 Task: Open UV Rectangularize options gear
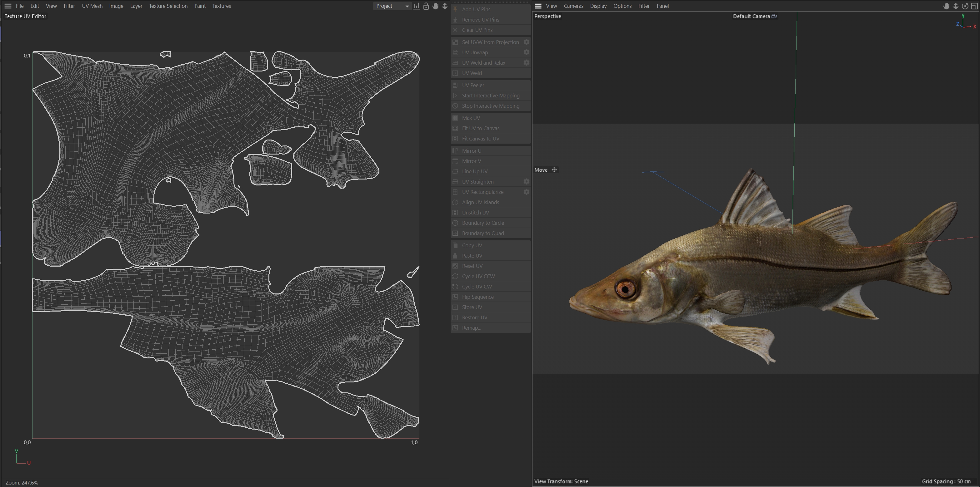(x=526, y=192)
